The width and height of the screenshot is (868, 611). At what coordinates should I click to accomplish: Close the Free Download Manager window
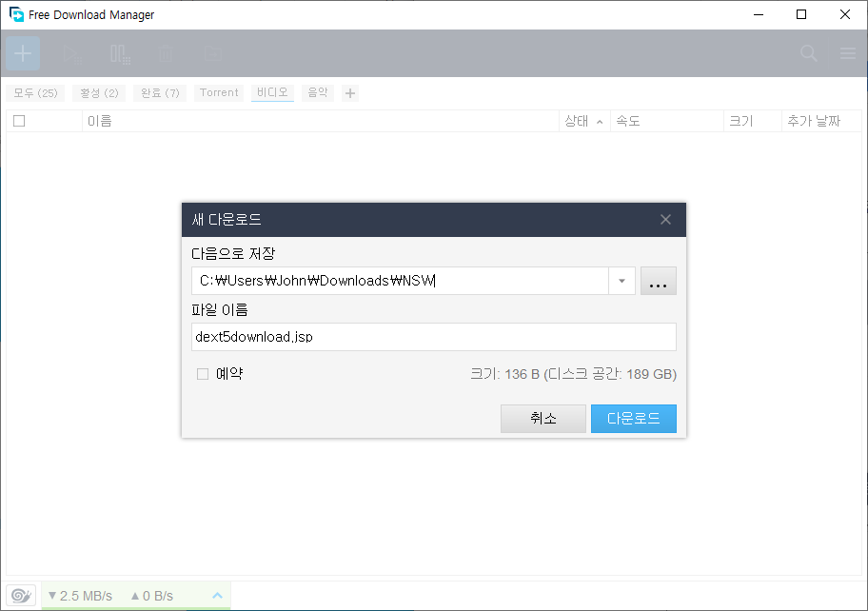click(845, 14)
